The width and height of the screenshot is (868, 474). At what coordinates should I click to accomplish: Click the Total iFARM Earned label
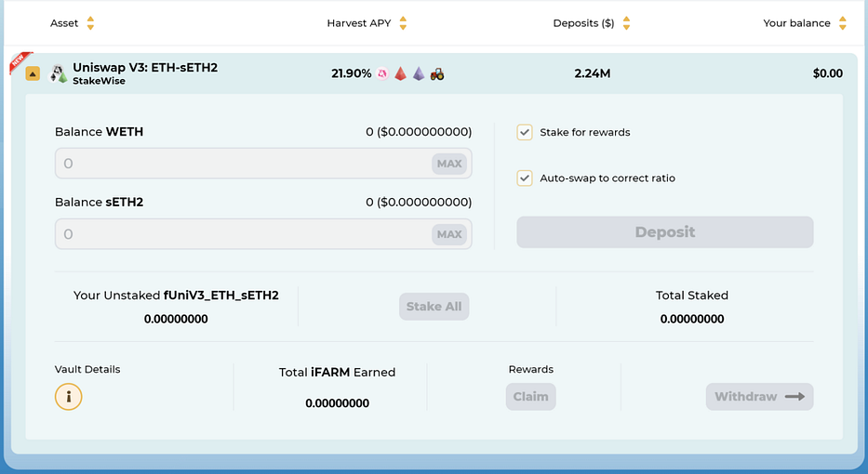pyautogui.click(x=337, y=373)
